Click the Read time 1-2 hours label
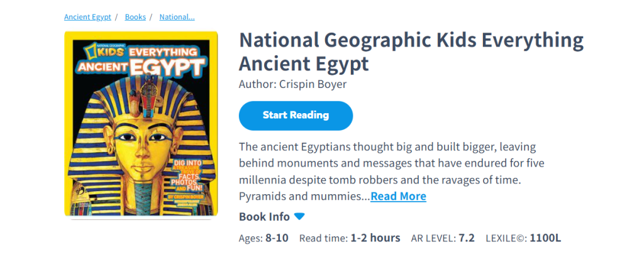 tap(350, 238)
